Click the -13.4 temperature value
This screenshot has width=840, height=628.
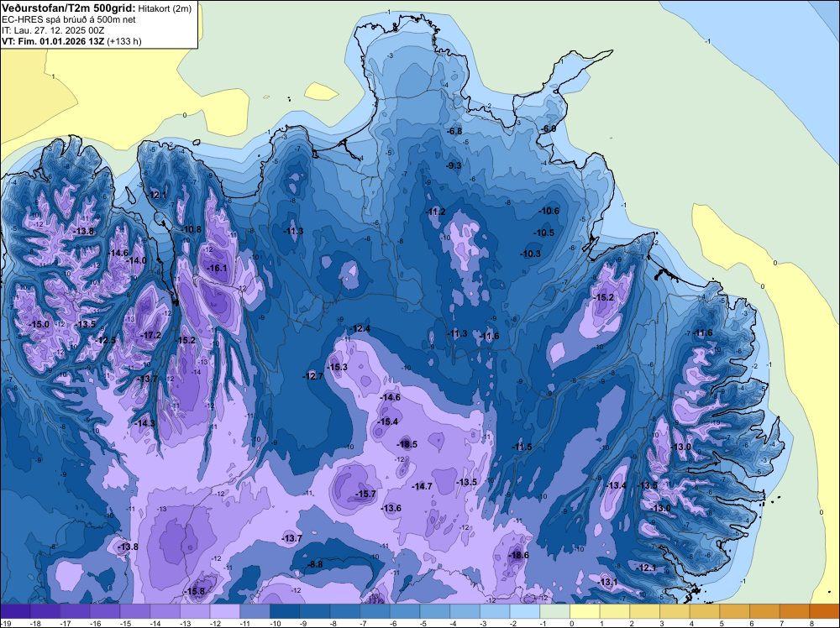coord(616,485)
